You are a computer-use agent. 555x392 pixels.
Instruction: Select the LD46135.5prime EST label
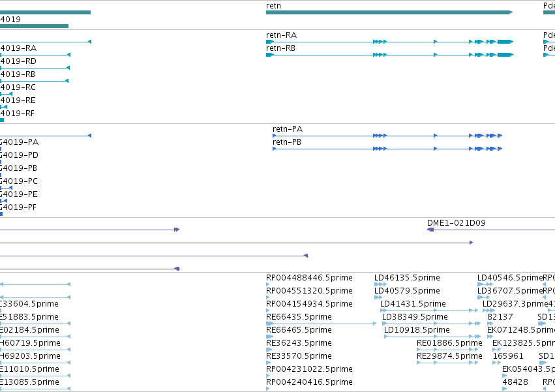click(407, 278)
